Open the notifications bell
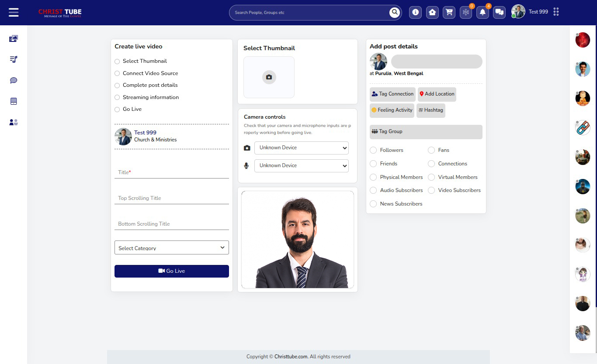Viewport: 597px width, 364px height. 482,12
